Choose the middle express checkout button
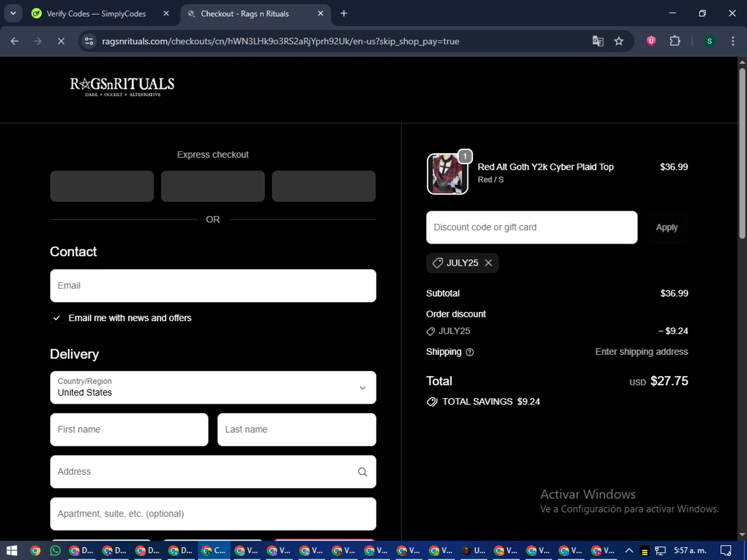This screenshot has width=747, height=560. 213,186
